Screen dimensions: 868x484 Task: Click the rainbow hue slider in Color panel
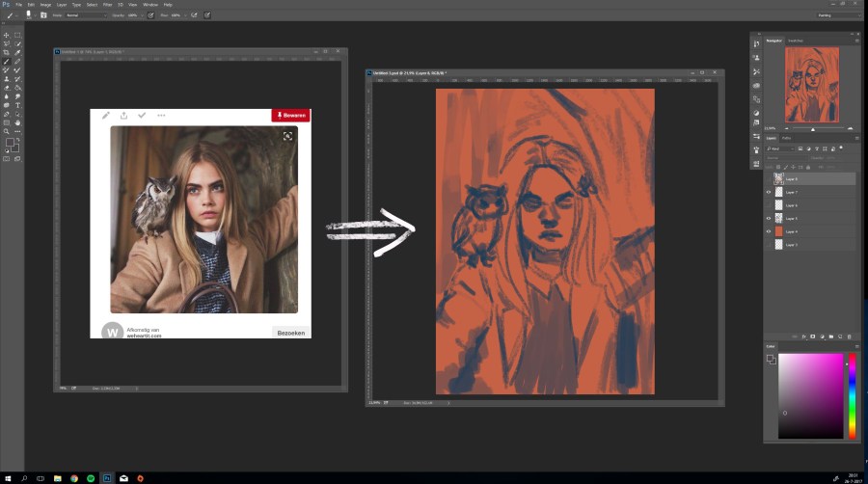(x=852, y=395)
